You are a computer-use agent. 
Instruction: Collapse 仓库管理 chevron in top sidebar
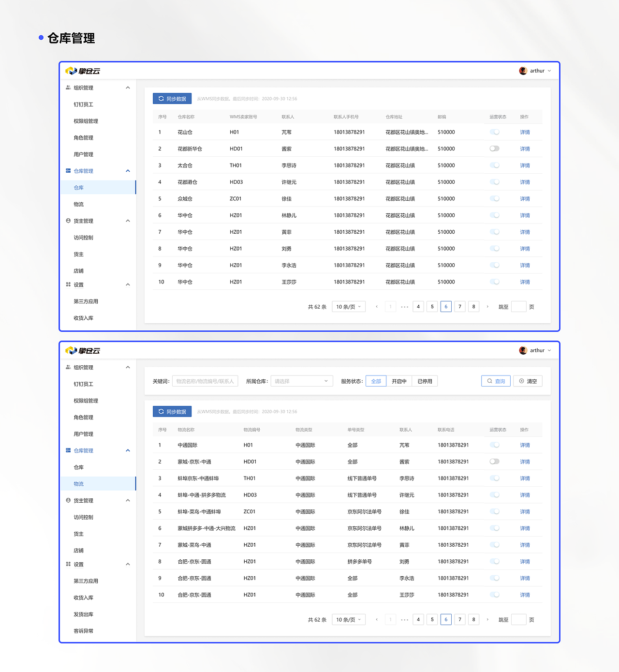click(x=128, y=171)
